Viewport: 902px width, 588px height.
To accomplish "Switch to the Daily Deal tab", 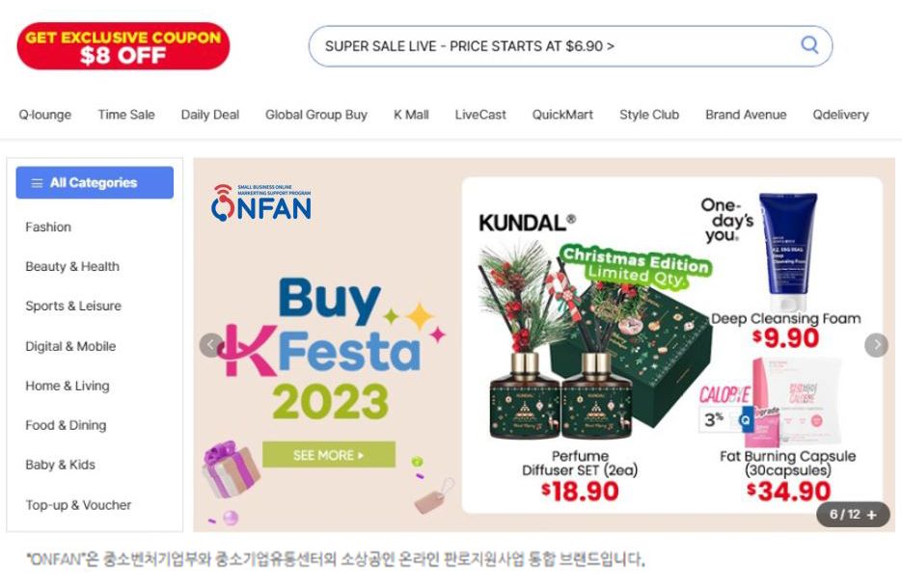I will click(209, 114).
